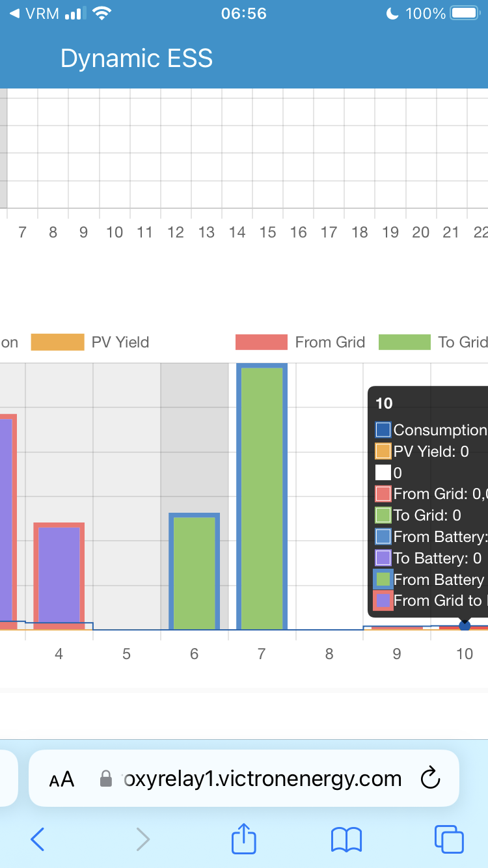Tap the forward navigation chevron

[x=143, y=839]
